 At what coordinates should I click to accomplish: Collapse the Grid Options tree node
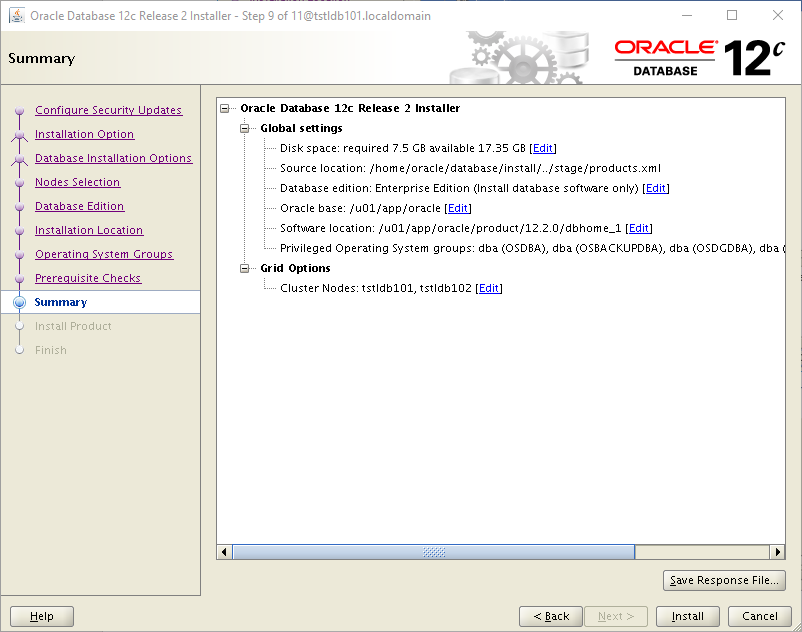(244, 268)
